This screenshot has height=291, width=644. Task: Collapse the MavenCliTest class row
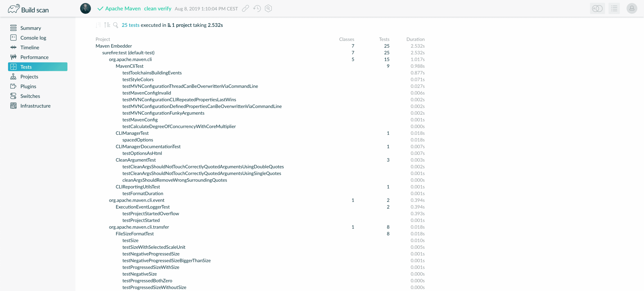tap(130, 66)
